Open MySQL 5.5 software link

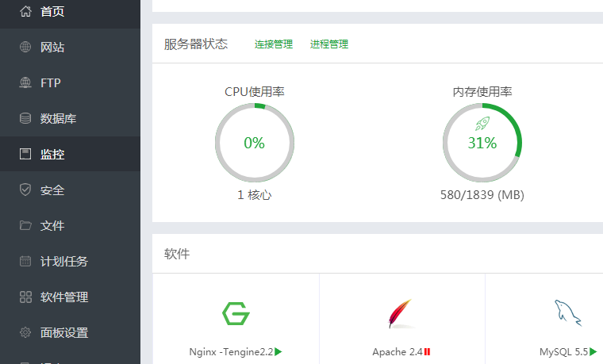click(x=564, y=351)
